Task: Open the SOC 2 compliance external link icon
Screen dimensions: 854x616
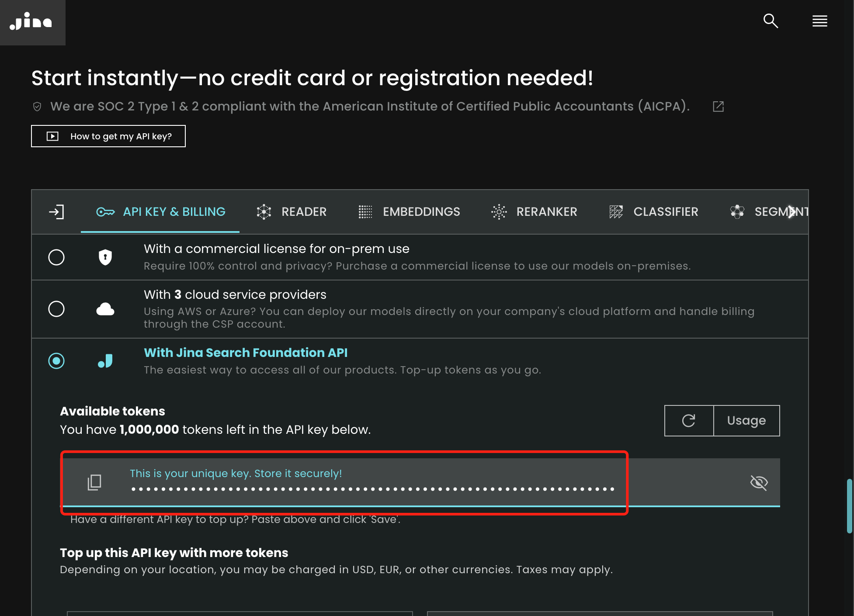Action: [x=718, y=107]
